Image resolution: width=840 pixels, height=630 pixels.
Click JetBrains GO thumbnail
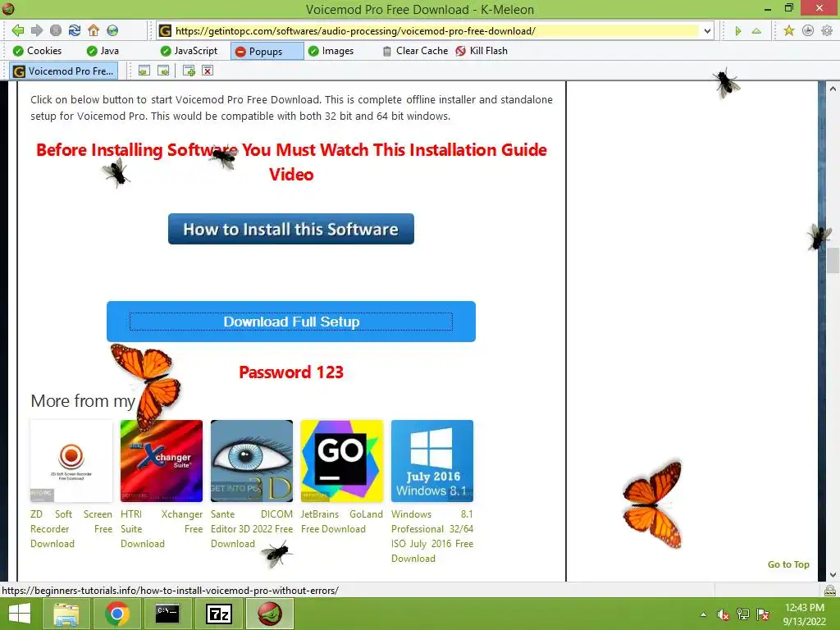342,461
